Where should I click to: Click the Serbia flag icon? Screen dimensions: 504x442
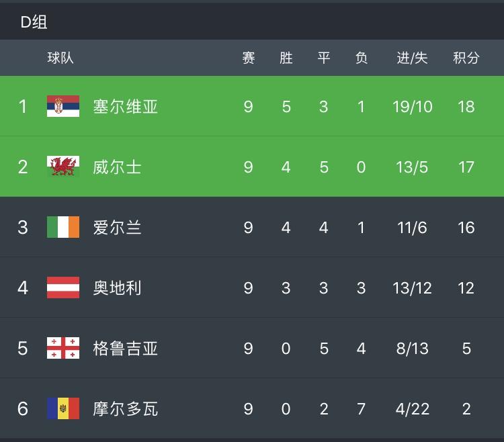pos(63,106)
